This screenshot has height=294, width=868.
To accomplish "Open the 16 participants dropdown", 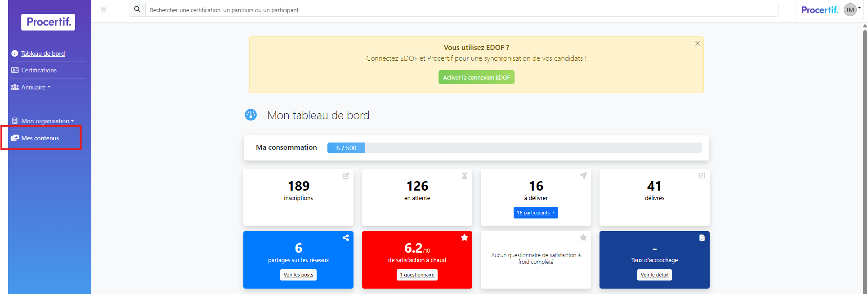I will pyautogui.click(x=536, y=213).
